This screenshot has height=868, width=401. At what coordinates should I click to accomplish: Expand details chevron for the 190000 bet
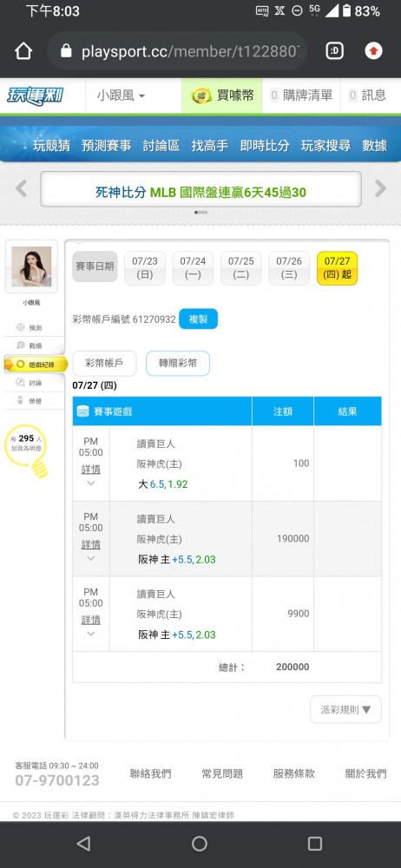[91, 558]
